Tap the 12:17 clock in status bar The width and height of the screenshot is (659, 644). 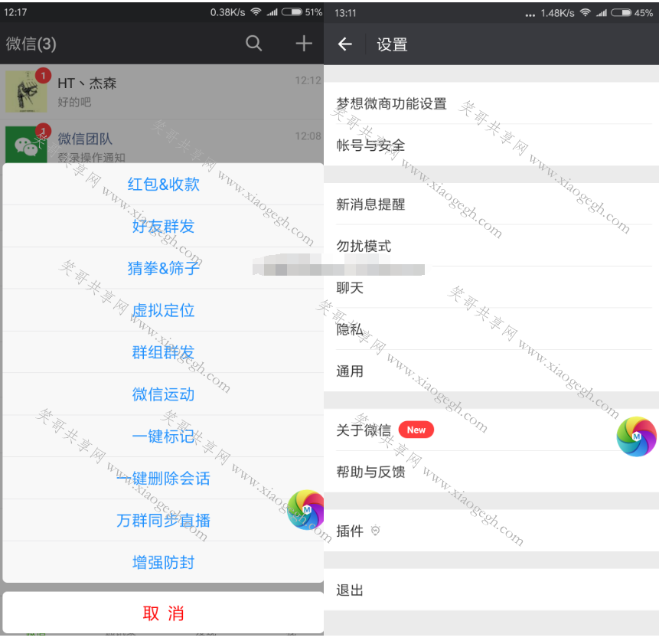15,12
